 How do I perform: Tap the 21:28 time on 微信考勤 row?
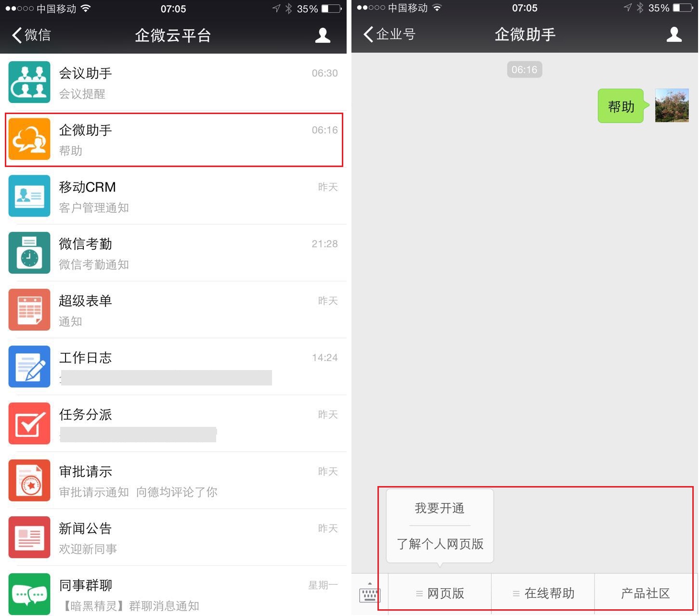click(325, 244)
